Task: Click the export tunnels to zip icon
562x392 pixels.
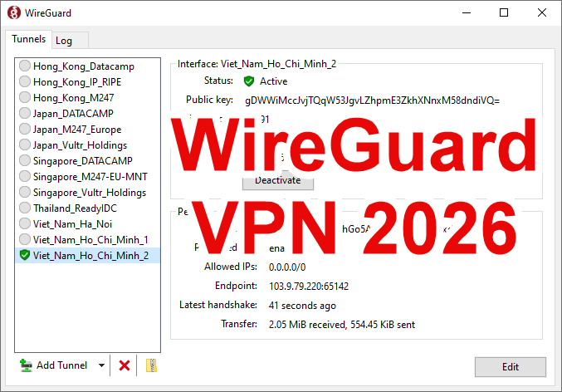Action: [151, 365]
